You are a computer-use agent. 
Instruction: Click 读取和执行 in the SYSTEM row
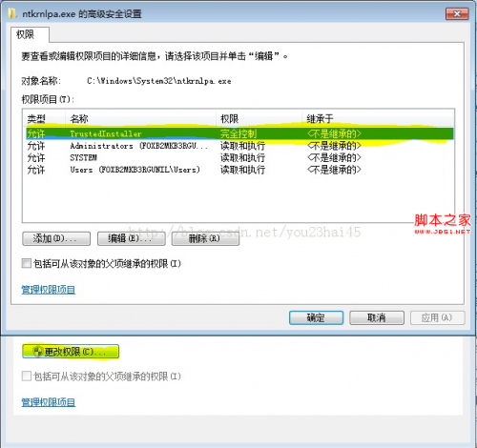(x=242, y=157)
